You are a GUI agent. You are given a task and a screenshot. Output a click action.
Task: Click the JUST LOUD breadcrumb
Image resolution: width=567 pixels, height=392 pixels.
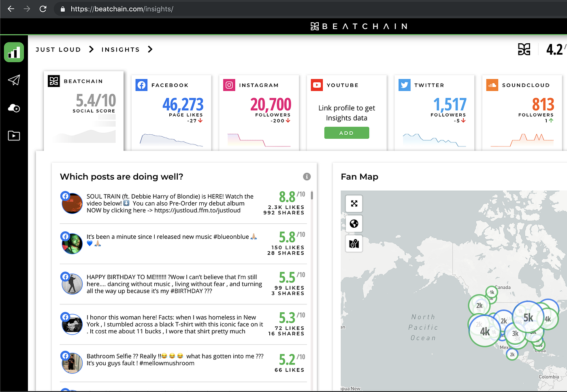pyautogui.click(x=58, y=49)
